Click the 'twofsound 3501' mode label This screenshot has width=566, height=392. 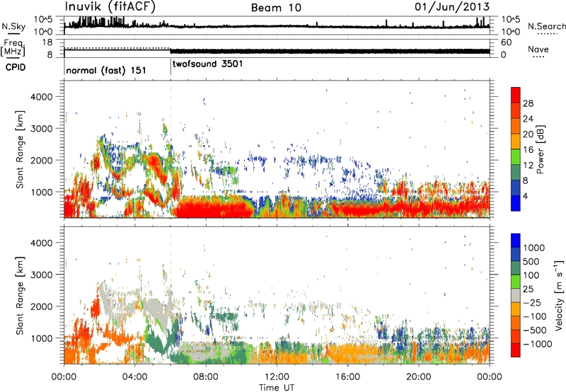208,64
